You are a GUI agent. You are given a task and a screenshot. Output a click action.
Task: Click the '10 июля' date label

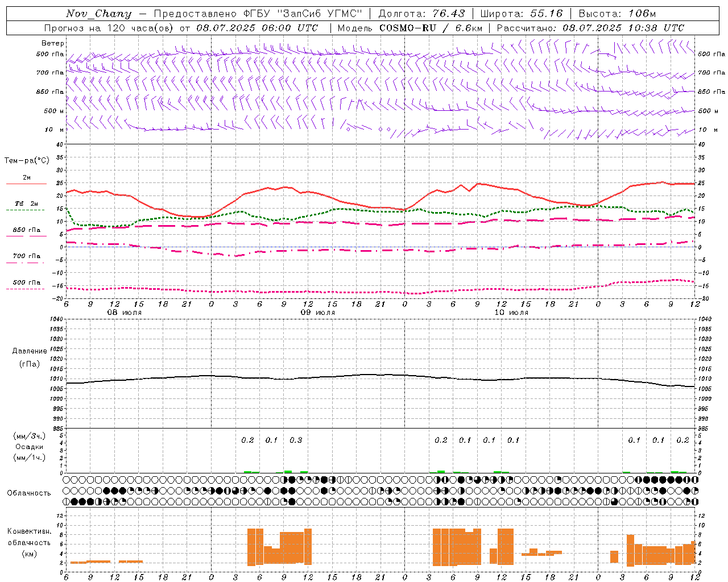[x=511, y=313]
